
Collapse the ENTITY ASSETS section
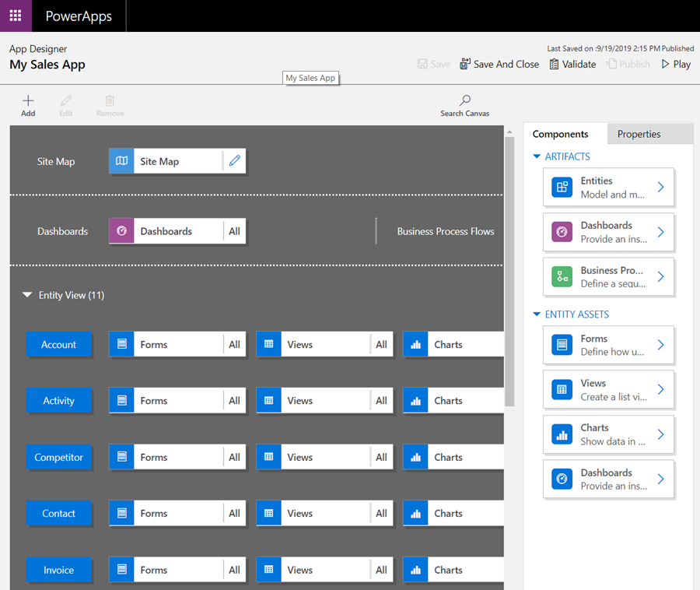click(537, 314)
